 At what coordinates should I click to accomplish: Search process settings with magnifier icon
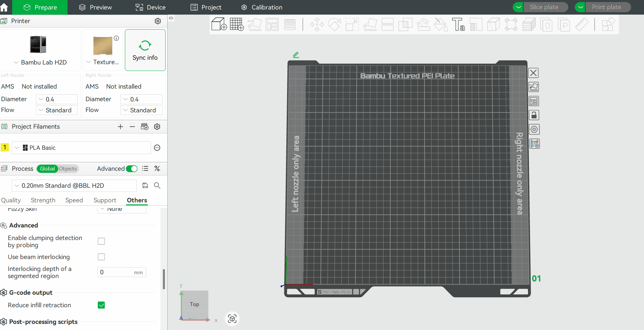tap(157, 185)
